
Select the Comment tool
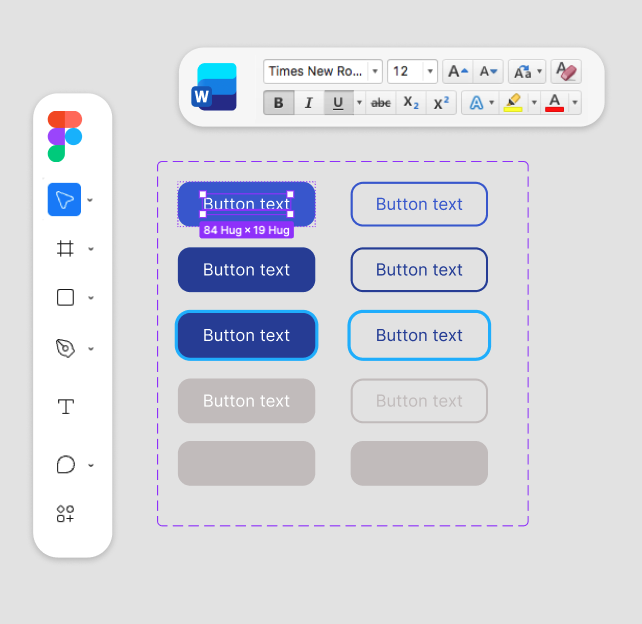click(x=65, y=465)
